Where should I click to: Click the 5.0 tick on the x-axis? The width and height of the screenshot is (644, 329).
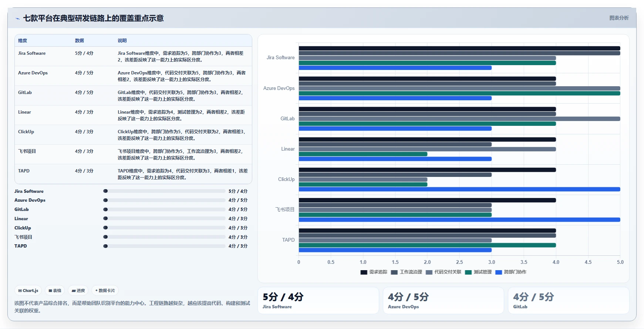click(620, 262)
